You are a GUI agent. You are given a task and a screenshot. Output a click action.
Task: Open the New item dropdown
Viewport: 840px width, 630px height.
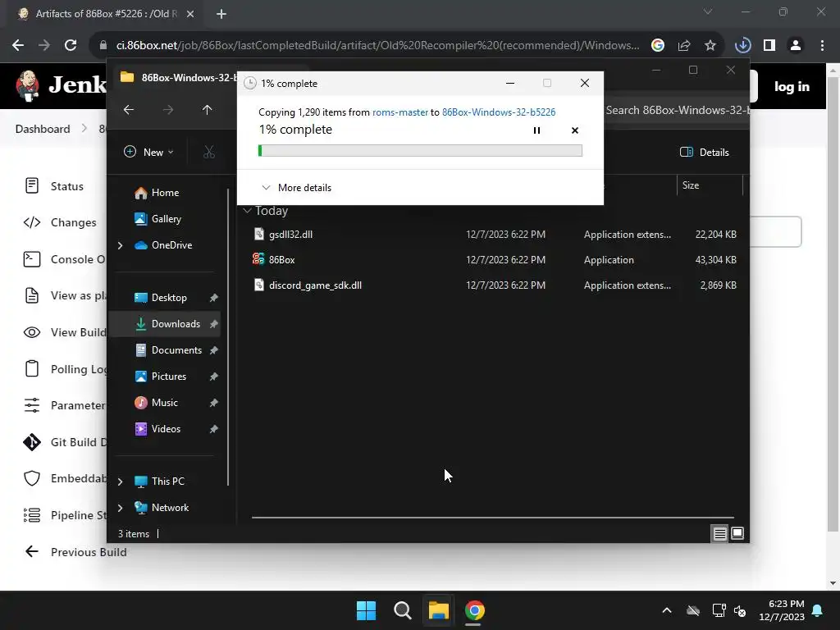(148, 152)
